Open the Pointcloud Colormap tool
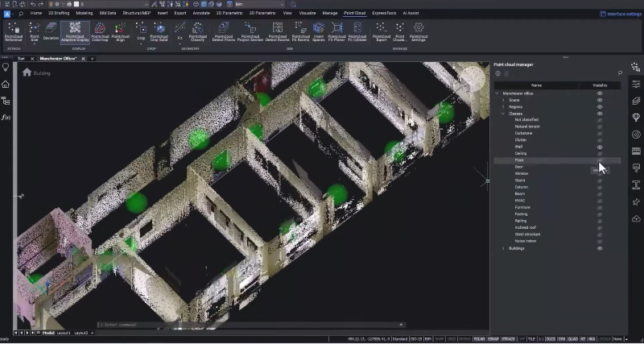Viewport: 644px width, 344px height. point(100,32)
